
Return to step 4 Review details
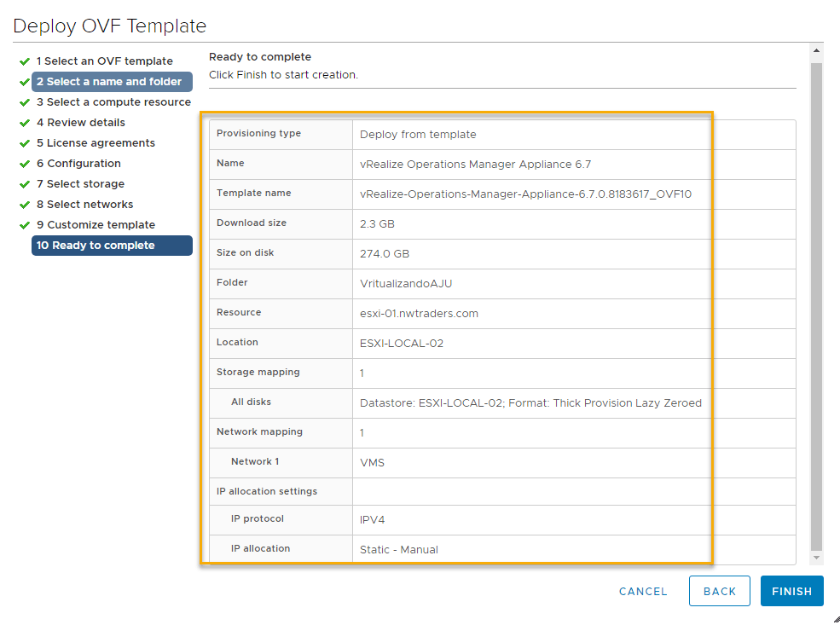click(81, 123)
